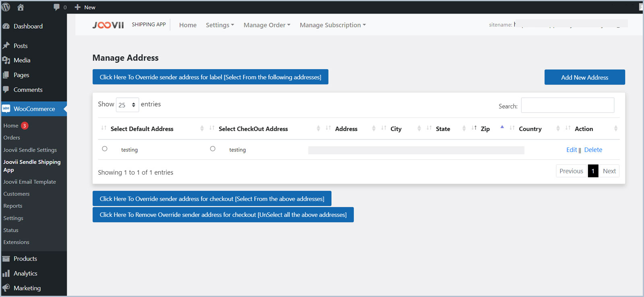
Task: Select testing as default address radio
Action: [105, 149]
